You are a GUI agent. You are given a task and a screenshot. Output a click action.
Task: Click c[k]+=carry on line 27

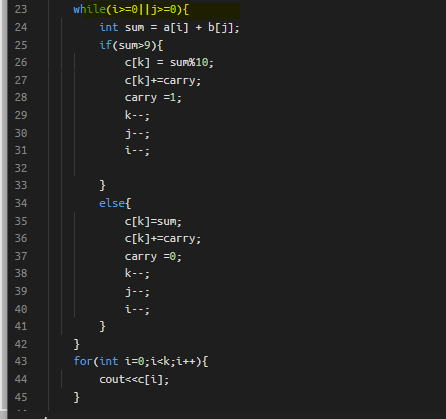click(x=163, y=81)
